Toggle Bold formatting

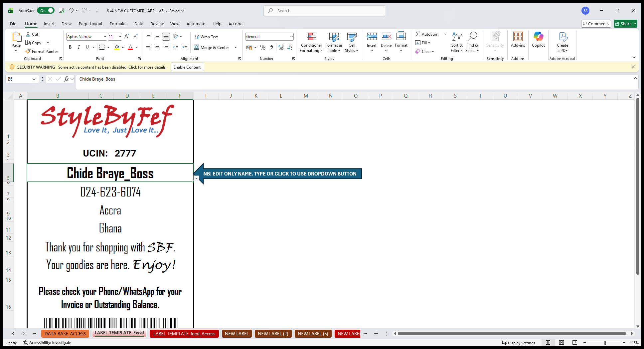click(70, 47)
